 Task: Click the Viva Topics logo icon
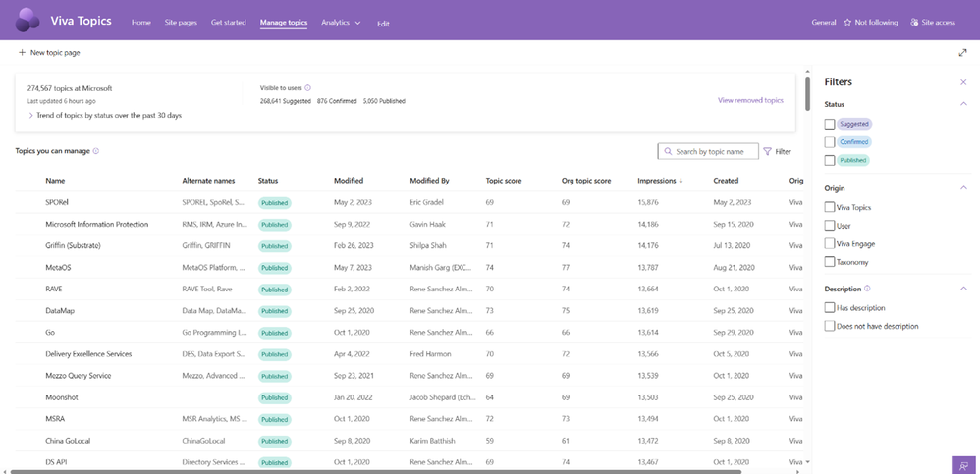click(x=27, y=21)
